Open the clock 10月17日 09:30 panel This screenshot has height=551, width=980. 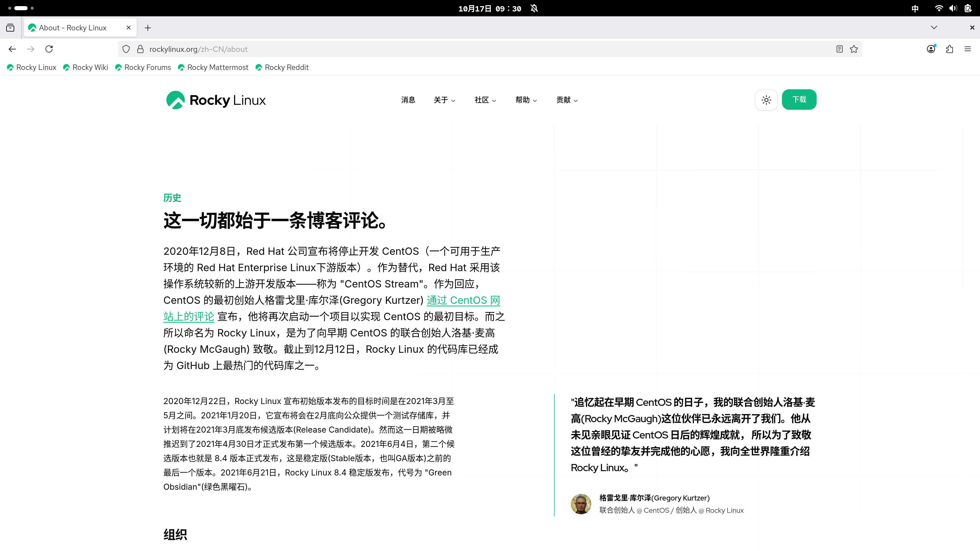[x=490, y=8]
